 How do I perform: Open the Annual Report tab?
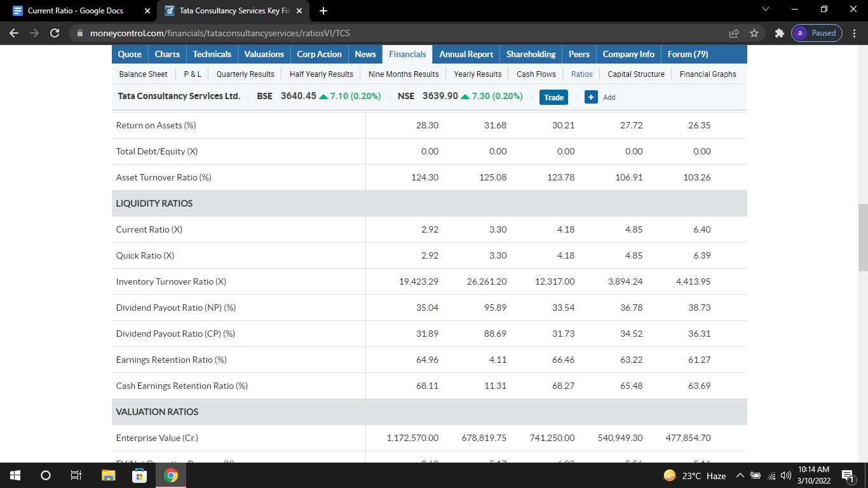(466, 54)
